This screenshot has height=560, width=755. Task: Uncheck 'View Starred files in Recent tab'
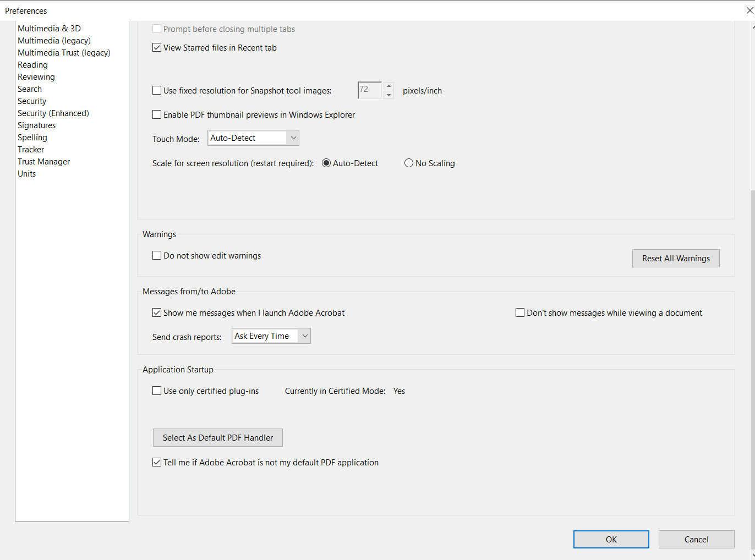click(157, 47)
